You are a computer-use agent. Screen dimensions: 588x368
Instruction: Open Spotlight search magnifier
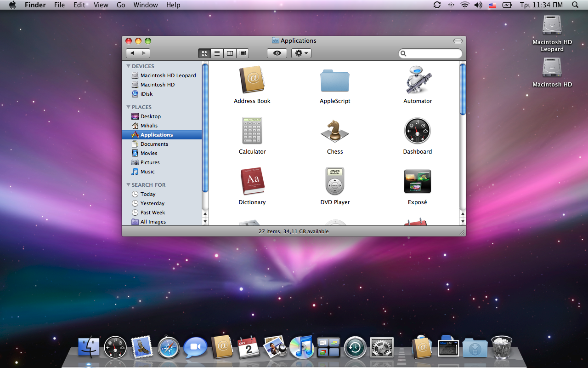pos(575,5)
